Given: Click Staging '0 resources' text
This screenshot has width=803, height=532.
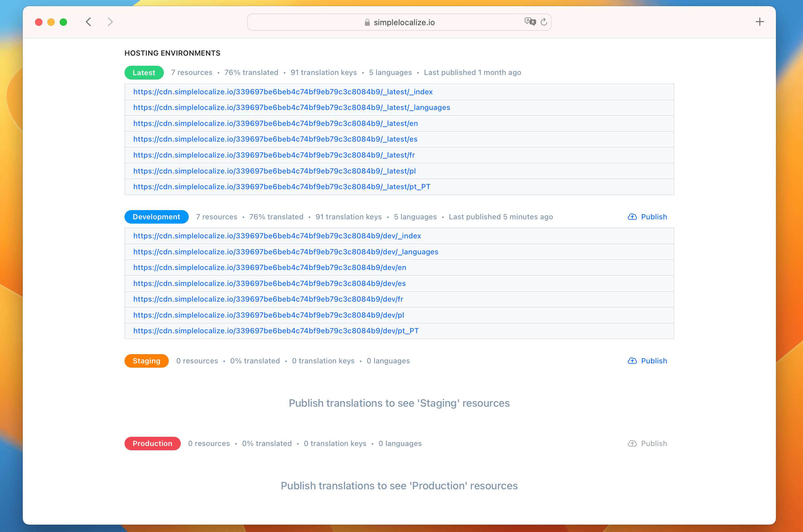Looking at the screenshot, I should coord(197,361).
